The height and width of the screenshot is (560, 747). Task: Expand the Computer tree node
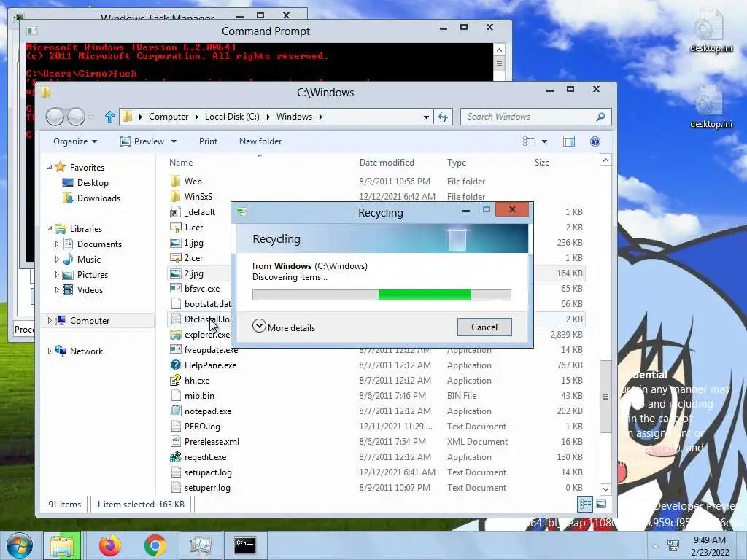pyautogui.click(x=50, y=321)
